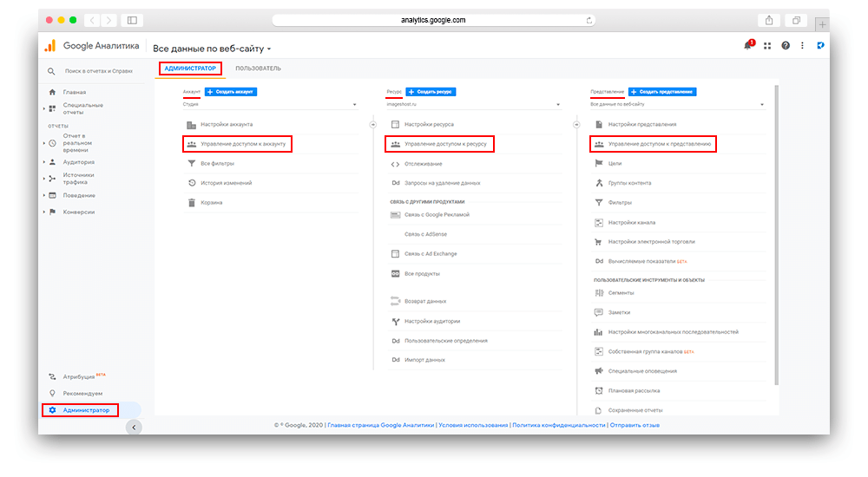Click the e-commerce shopping cart icon

pyautogui.click(x=598, y=242)
